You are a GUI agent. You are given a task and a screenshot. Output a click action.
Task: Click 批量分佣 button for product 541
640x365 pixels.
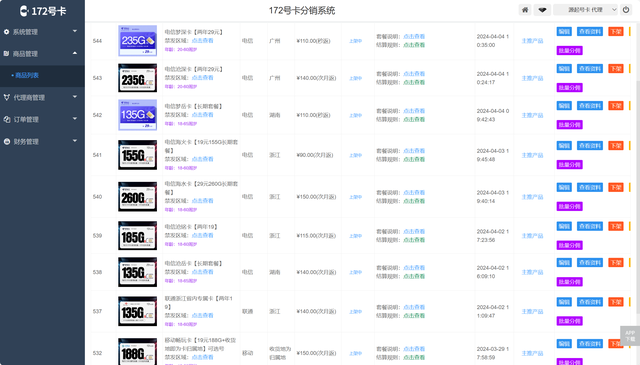tap(569, 165)
